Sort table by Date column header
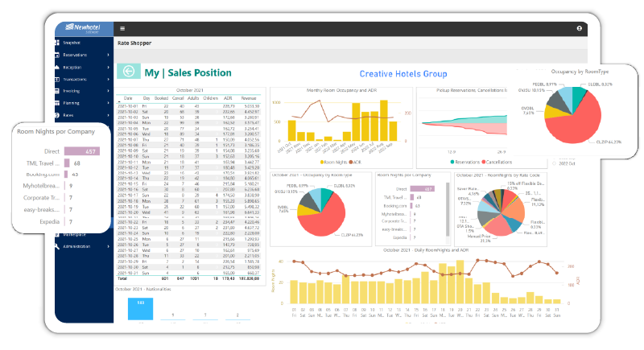The height and width of the screenshot is (350, 644). pyautogui.click(x=128, y=98)
